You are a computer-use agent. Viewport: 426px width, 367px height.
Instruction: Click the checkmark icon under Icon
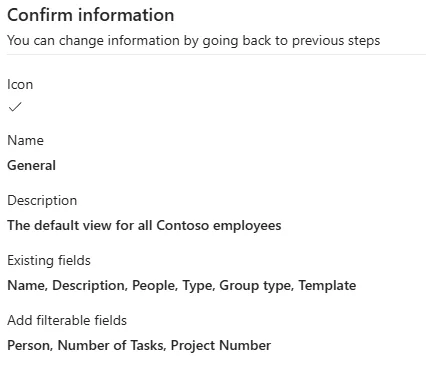coord(15,107)
